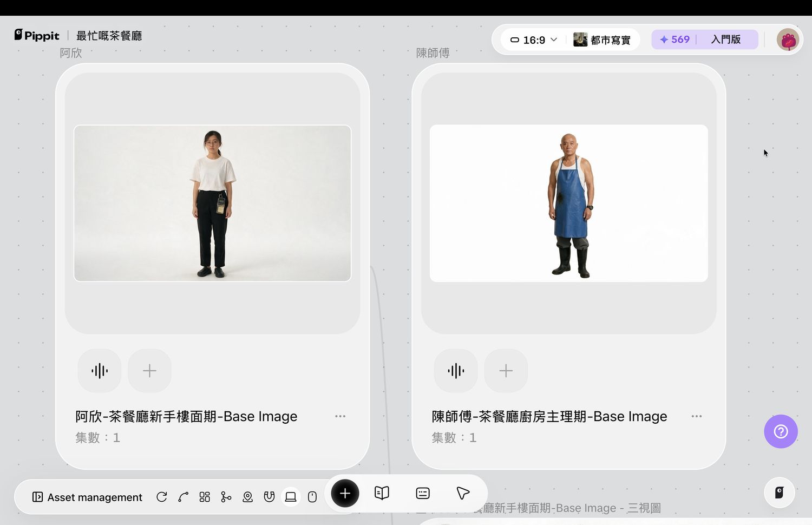Click the location pin icon in toolbar
This screenshot has height=525, width=812.
tap(247, 497)
